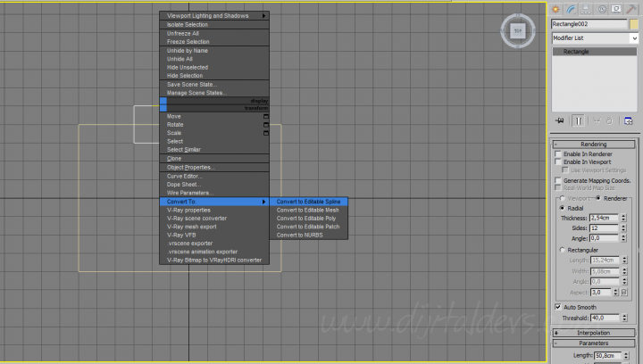Switch to the Modify panel tab
Viewport: 643px width, 364px height.
[571, 9]
